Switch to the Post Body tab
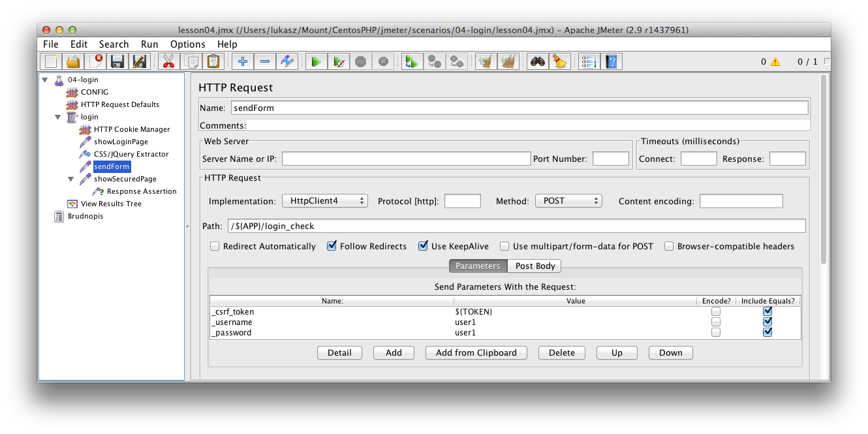The height and width of the screenshot is (434, 868). [535, 266]
